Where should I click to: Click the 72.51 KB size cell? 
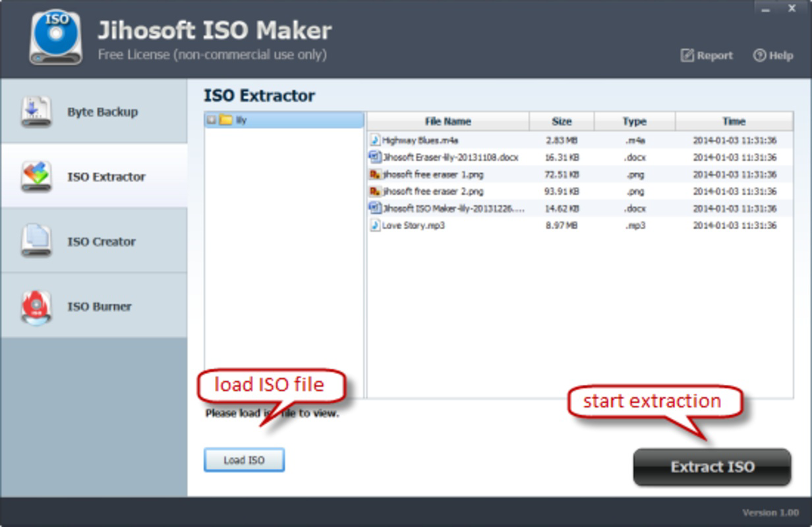click(x=562, y=175)
